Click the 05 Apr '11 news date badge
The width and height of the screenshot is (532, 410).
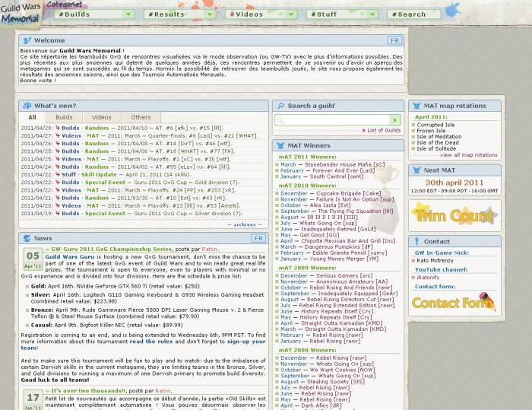pos(33,259)
